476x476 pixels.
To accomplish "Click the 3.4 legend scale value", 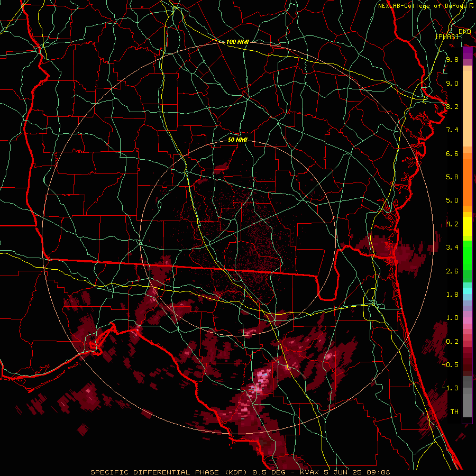I will [452, 248].
